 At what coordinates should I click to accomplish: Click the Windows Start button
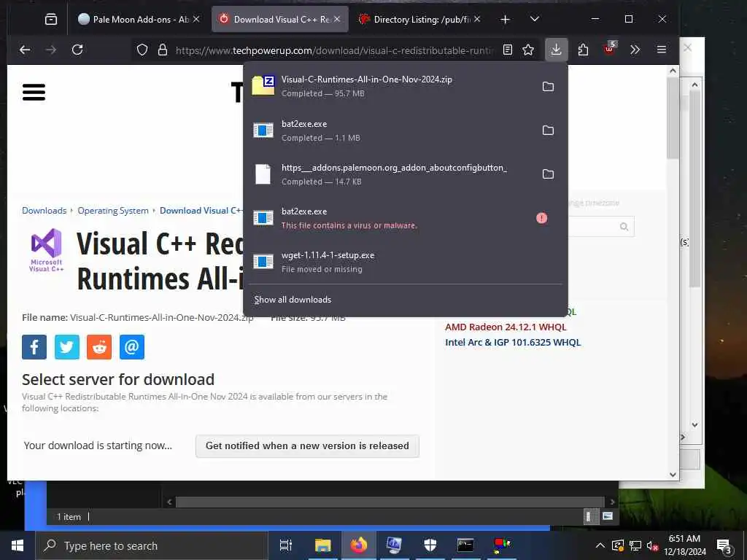click(18, 545)
